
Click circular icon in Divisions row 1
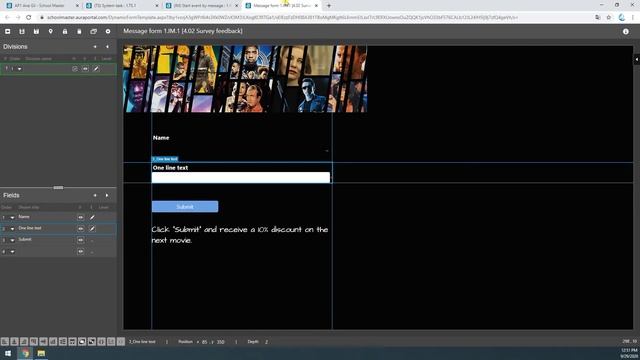75,69
